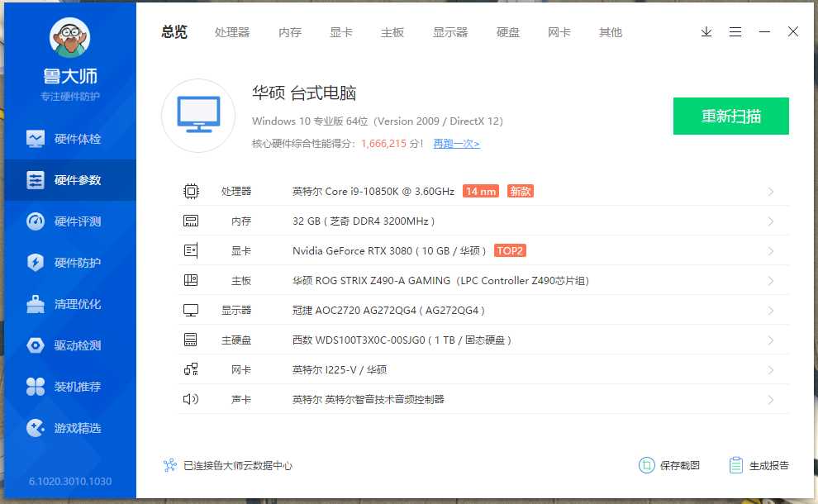Image resolution: width=818 pixels, height=504 pixels.
Task: Click the 生成报告 text
Action: point(769,465)
